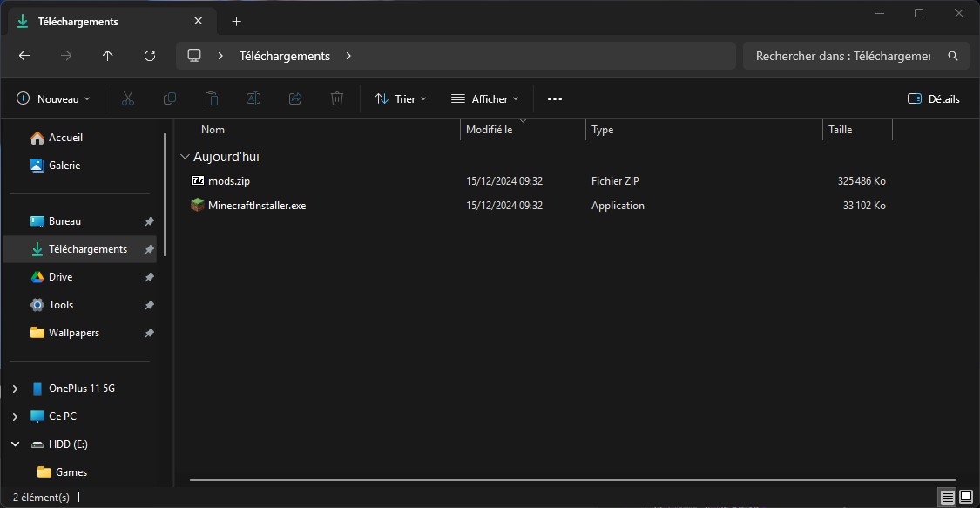
Task: Toggle the Détails pane
Action: point(934,99)
